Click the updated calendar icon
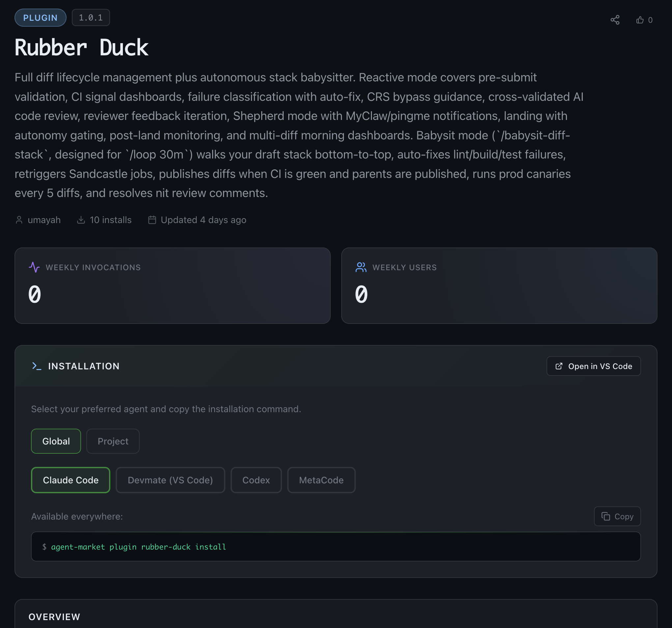672x628 pixels. click(152, 220)
